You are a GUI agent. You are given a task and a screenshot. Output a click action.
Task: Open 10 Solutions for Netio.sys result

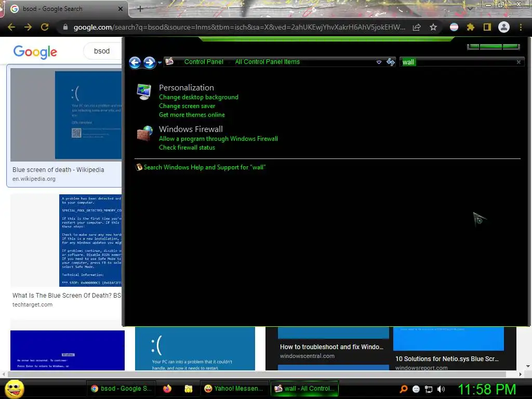(447, 358)
